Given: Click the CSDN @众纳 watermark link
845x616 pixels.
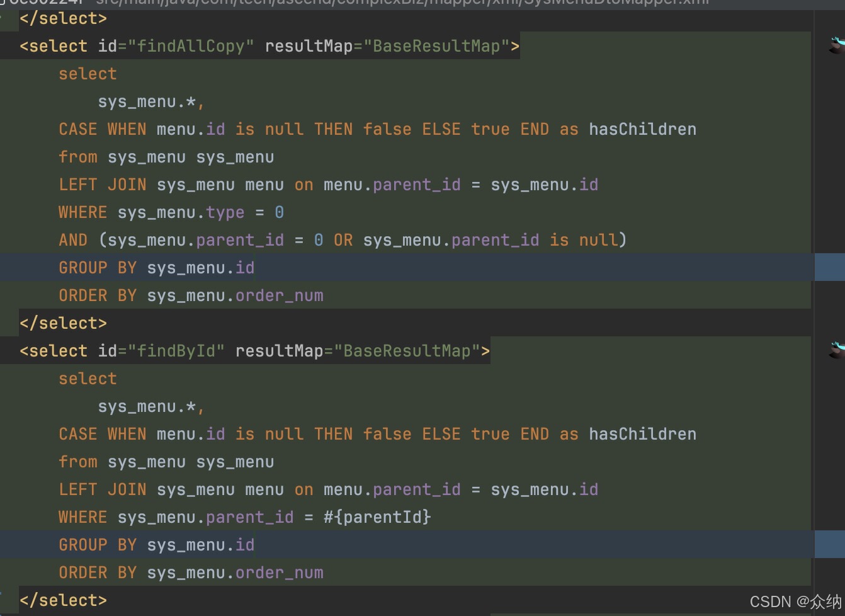Looking at the screenshot, I should (795, 602).
